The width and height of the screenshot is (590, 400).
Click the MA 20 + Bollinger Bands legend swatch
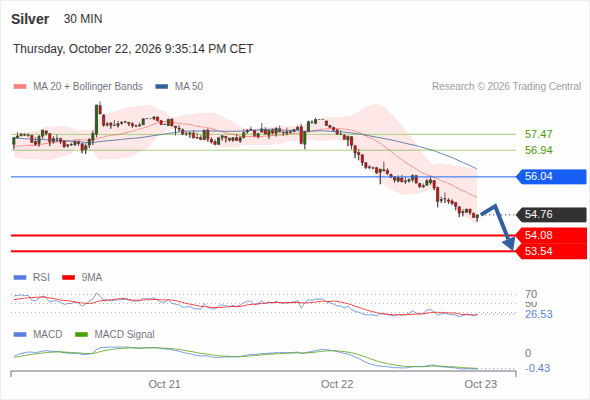[x=20, y=87]
